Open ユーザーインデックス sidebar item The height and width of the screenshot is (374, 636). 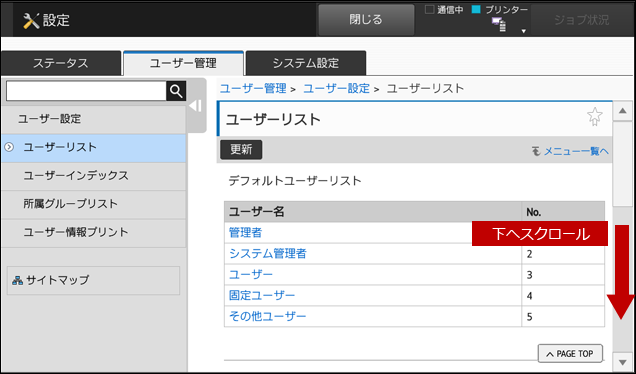click(x=94, y=176)
